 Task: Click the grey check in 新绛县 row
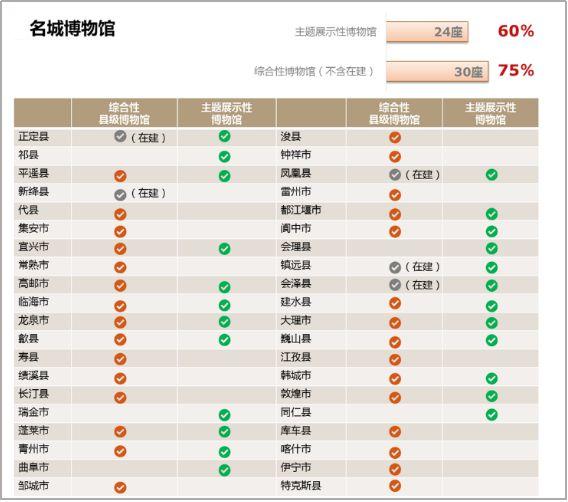tap(120, 195)
